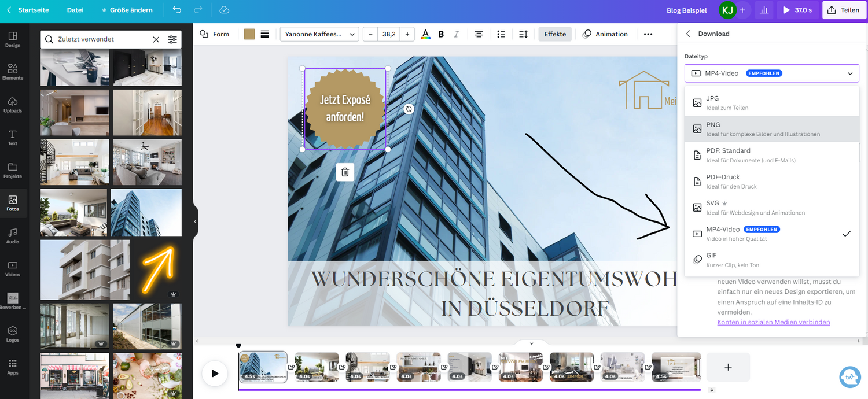Click the undo arrow icon
This screenshot has width=868, height=399.
coord(177,10)
